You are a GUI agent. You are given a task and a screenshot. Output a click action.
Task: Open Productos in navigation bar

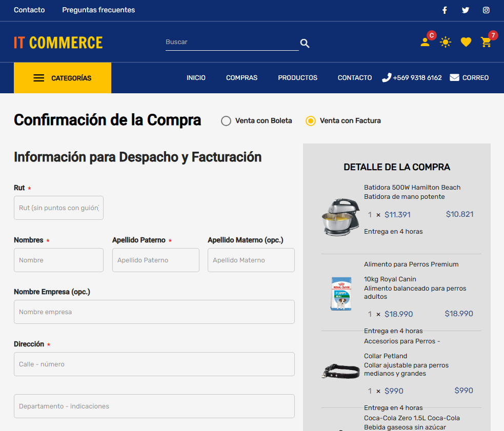pyautogui.click(x=297, y=78)
